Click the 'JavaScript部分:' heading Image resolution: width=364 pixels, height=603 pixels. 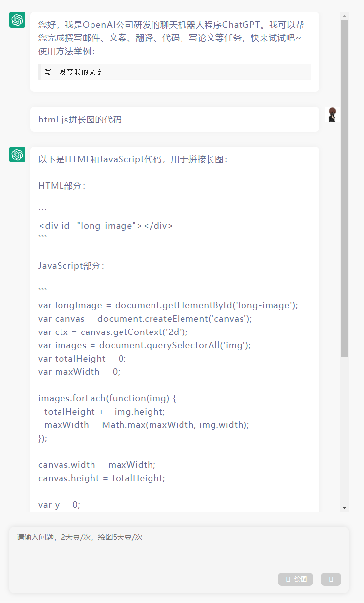pyautogui.click(x=71, y=266)
